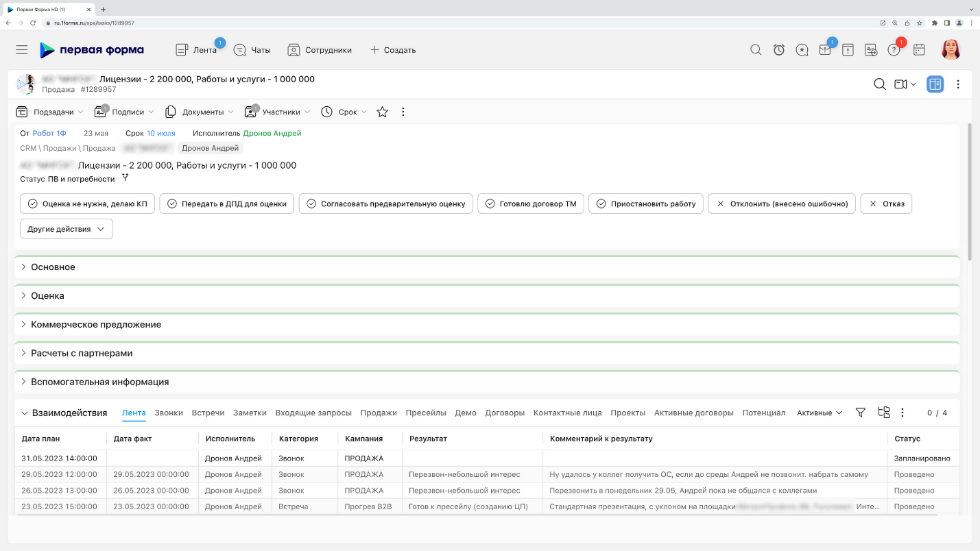Screen dimensions: 980x551
Task: Open notifications with the envelope icon
Action: 825,49
